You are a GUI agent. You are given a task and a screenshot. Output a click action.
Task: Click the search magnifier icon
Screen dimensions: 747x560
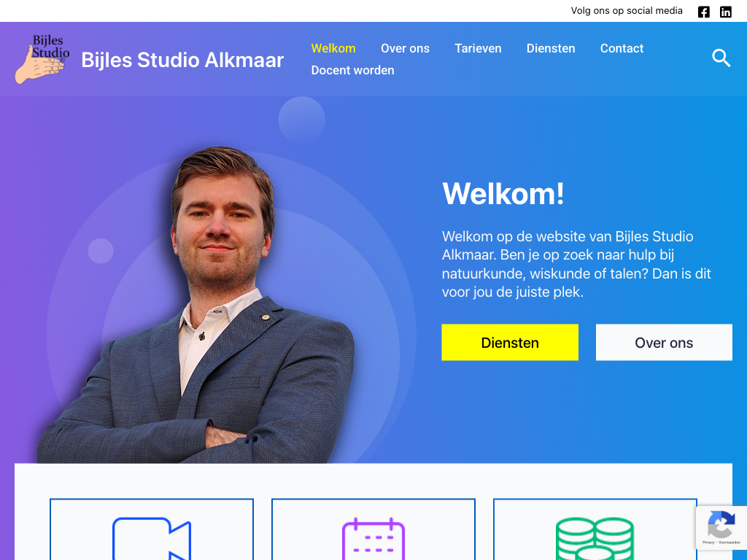click(x=721, y=58)
